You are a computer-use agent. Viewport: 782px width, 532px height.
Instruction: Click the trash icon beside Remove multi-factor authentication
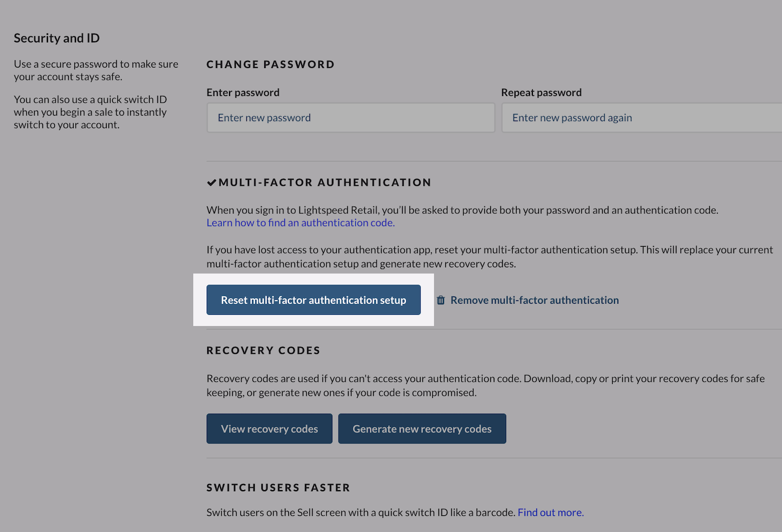(441, 300)
